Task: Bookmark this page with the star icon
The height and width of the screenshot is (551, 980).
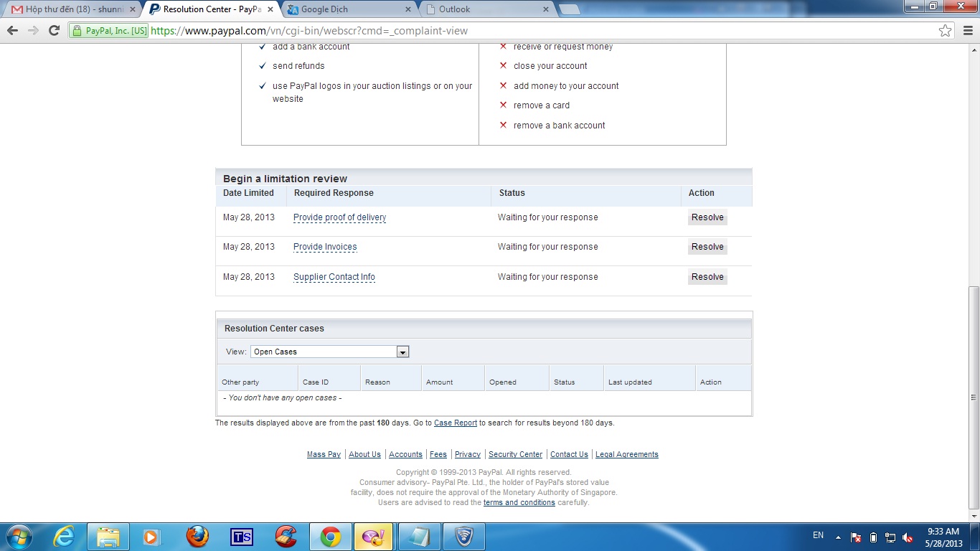Action: point(946,31)
